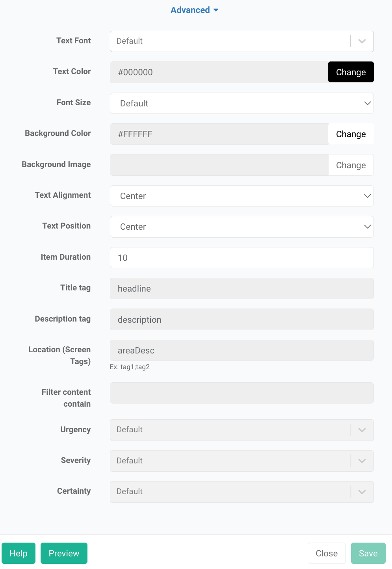Click the Title tag field
Image resolution: width=392 pixels, height=569 pixels.
point(242,288)
